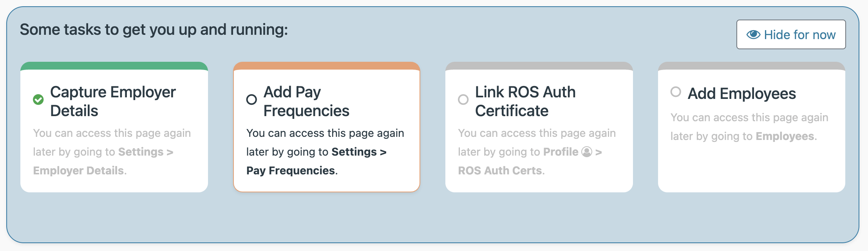Select the circle beside Link ROS Auth Certificate

[x=463, y=100]
